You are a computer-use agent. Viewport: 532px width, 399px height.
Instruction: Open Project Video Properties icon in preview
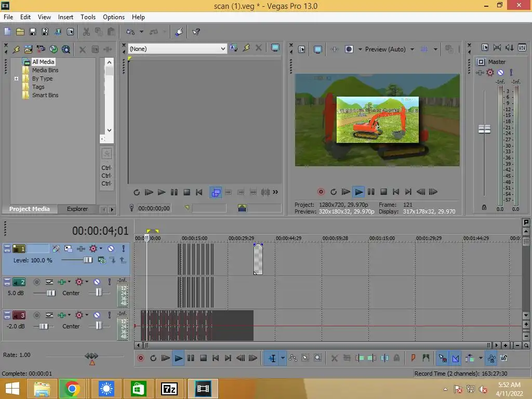pyautogui.click(x=301, y=49)
